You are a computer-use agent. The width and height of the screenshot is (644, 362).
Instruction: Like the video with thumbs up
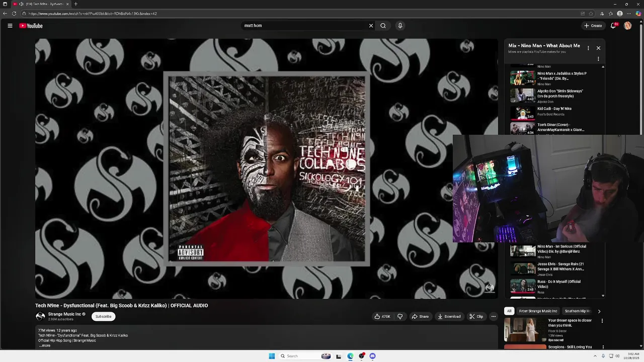(382, 316)
